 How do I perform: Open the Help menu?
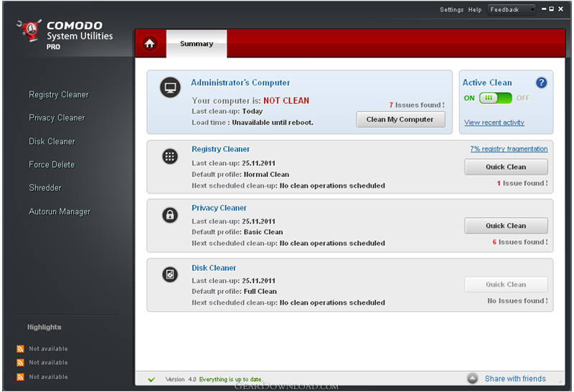point(475,10)
